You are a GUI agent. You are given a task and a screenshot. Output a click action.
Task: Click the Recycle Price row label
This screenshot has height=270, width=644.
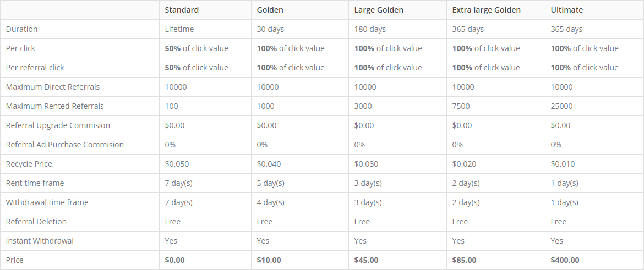[29, 164]
